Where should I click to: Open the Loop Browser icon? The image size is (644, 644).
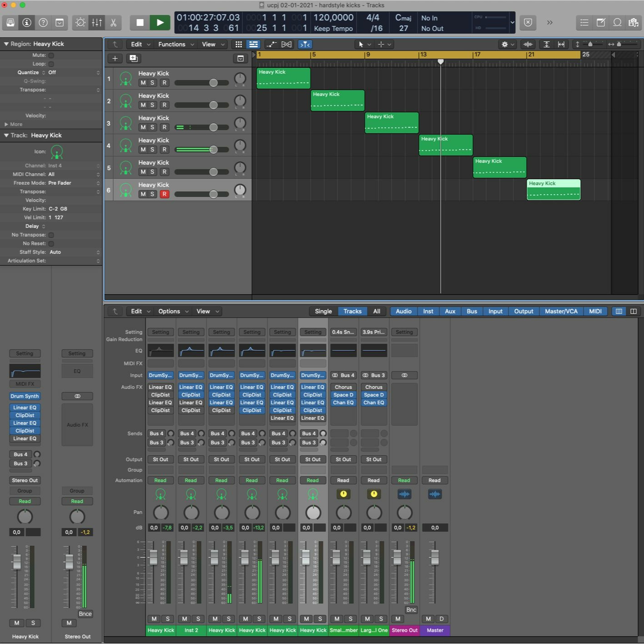(x=617, y=23)
